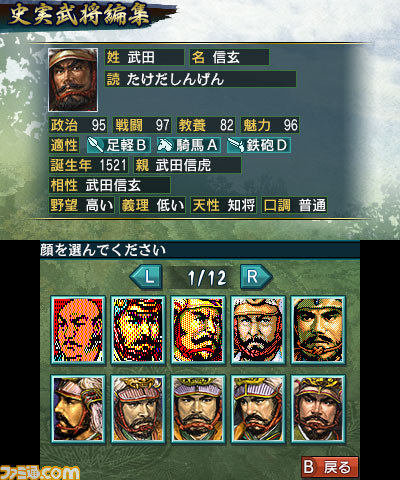This screenshot has height=480, width=400.
Task: Edit the 姓 surname field 武田
Action: (x=144, y=57)
